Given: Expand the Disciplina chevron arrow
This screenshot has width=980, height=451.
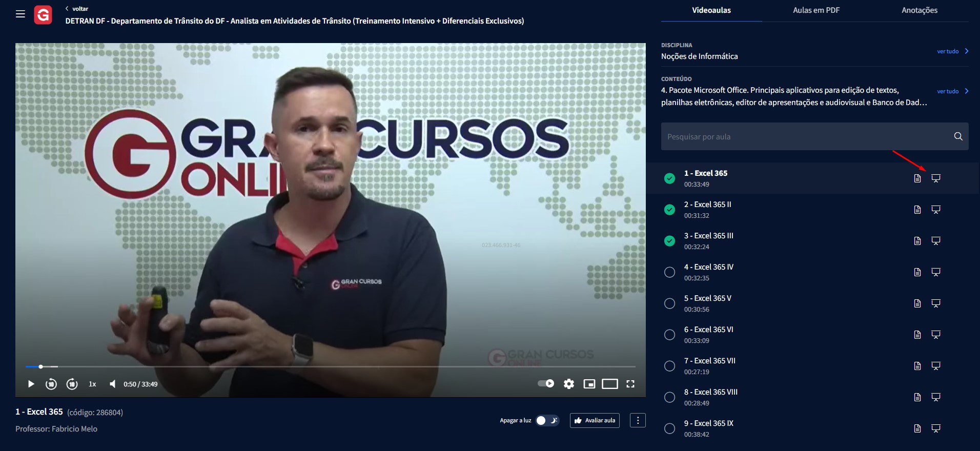Looking at the screenshot, I should point(967,51).
